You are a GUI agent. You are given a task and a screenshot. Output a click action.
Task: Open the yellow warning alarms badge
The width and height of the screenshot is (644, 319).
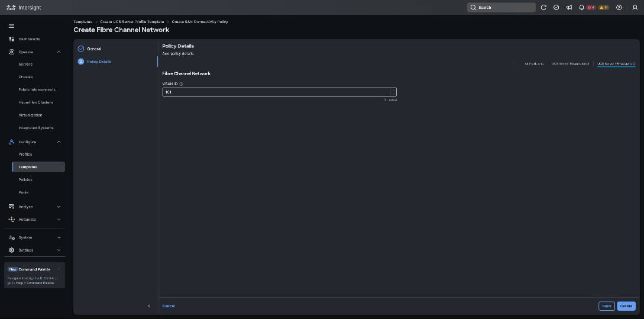pos(603,8)
